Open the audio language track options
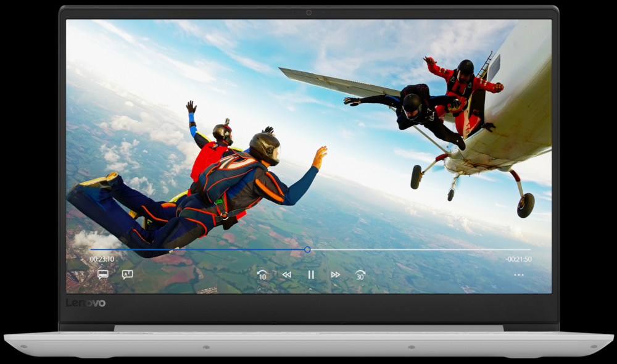 coord(127,275)
